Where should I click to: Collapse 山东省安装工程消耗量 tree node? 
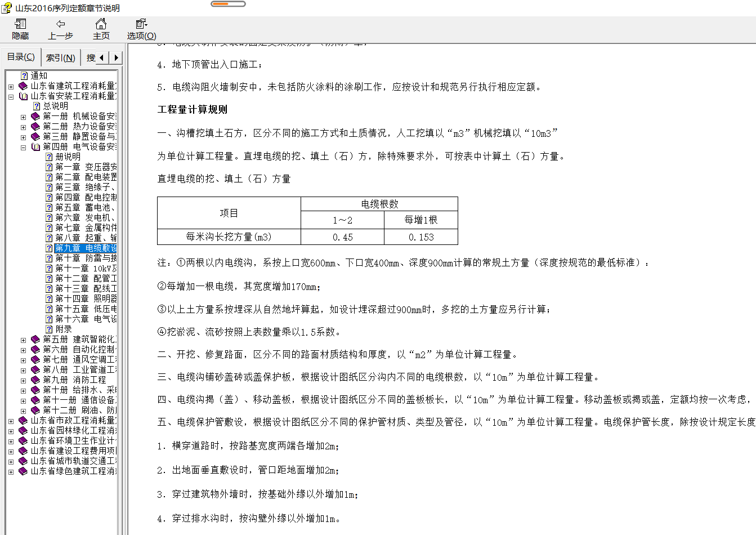[11, 96]
